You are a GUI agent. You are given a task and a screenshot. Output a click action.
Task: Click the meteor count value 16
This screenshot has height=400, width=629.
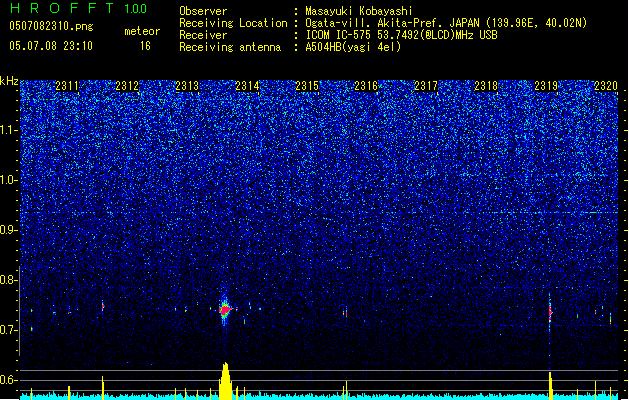point(145,46)
